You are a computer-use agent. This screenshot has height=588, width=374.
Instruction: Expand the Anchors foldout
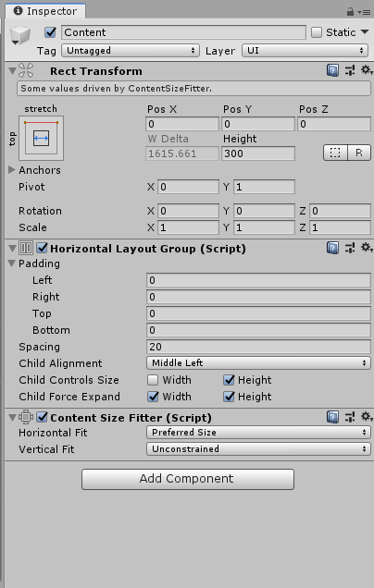(12, 170)
